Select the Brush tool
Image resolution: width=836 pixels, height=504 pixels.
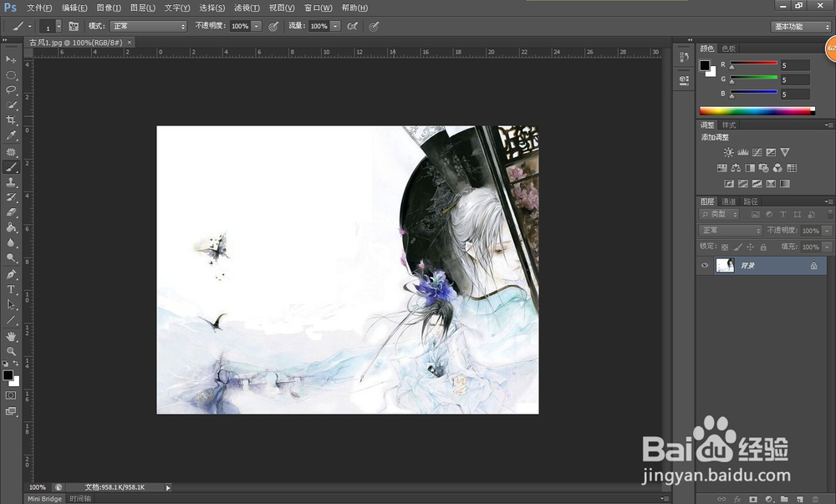coord(12,167)
